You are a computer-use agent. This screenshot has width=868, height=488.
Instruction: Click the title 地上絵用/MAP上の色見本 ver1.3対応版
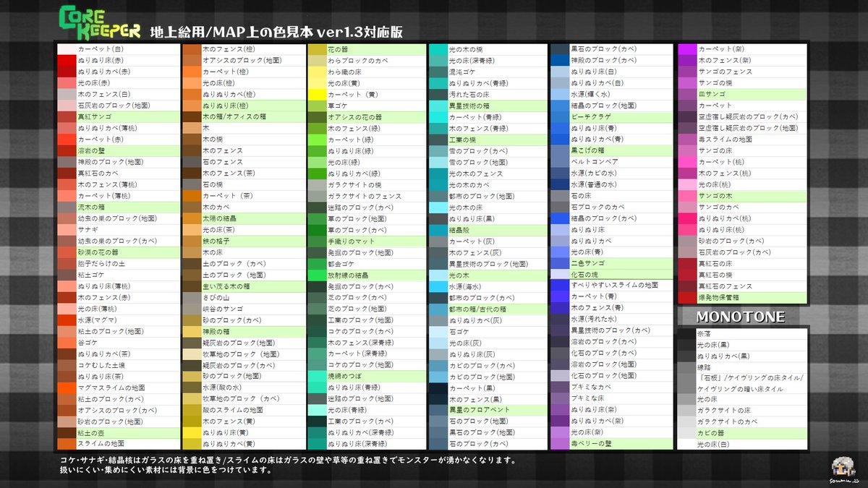click(276, 32)
